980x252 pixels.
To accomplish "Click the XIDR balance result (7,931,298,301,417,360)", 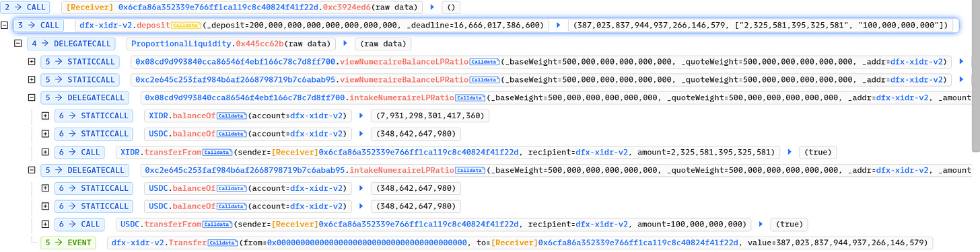I will coord(431,116).
